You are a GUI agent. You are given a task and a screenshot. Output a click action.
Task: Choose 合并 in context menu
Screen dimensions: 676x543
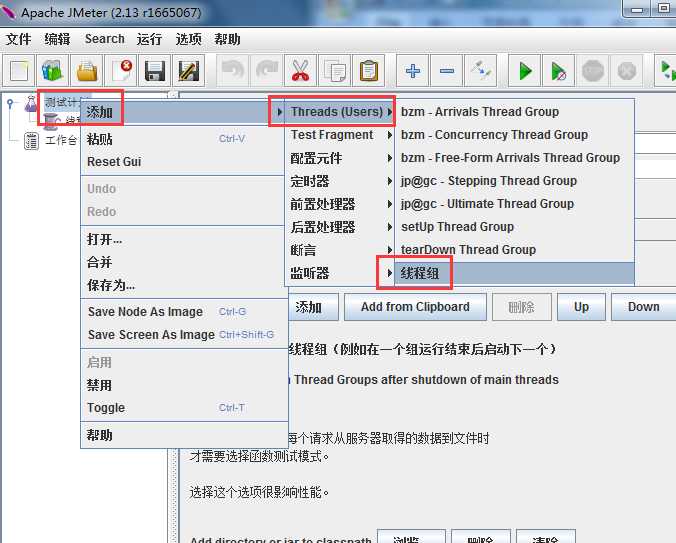(x=184, y=262)
